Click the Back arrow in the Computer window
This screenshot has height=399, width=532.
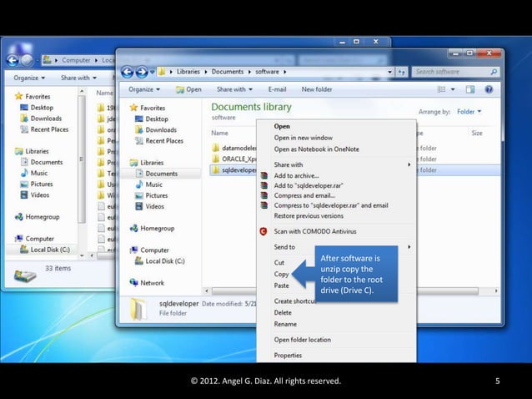point(13,60)
